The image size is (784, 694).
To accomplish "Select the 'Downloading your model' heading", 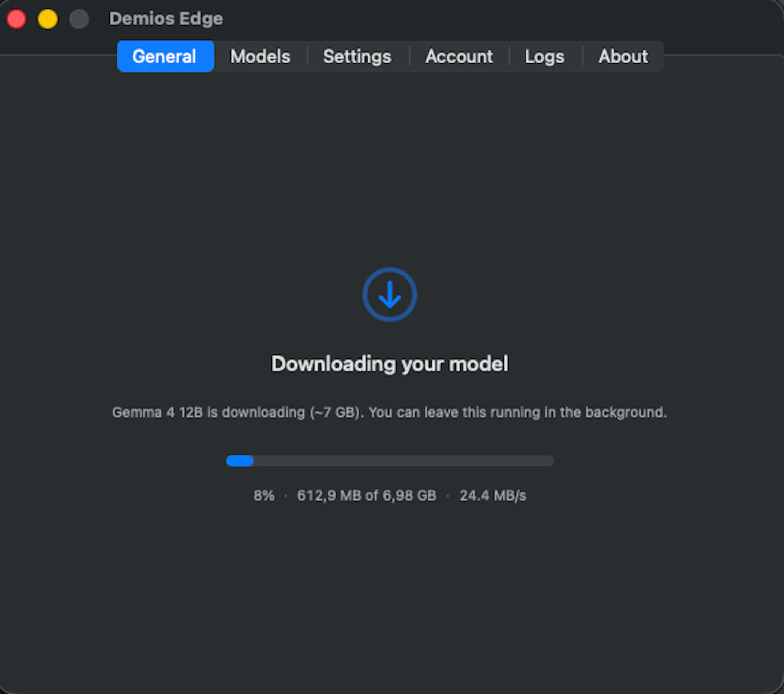I will [390, 364].
